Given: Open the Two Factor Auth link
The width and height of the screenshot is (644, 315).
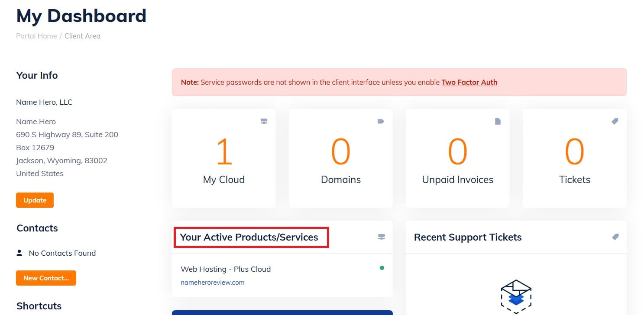Looking at the screenshot, I should (x=469, y=82).
